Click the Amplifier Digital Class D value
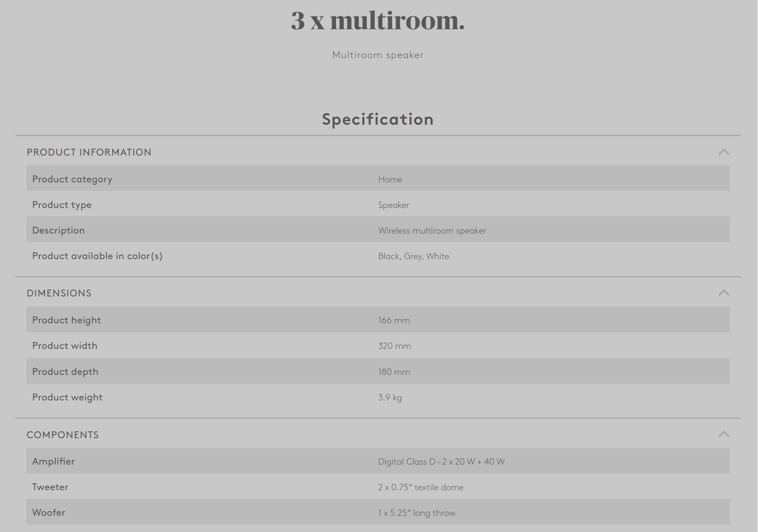 coord(441,462)
